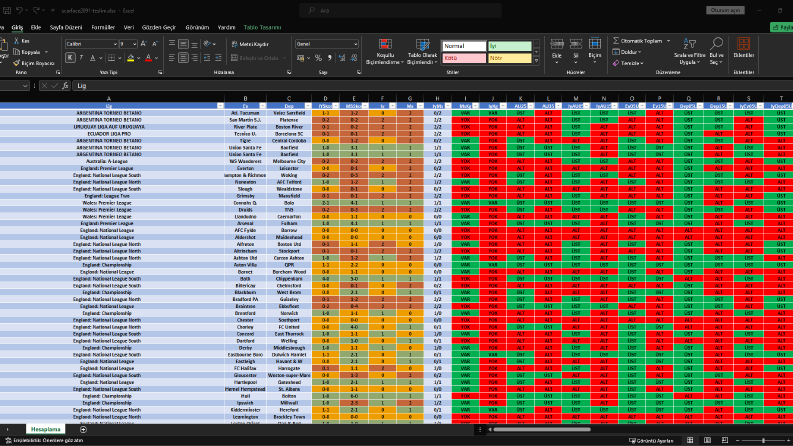Toggle Metni Kaydır wrap text
The width and height of the screenshot is (793, 446).
250,44
